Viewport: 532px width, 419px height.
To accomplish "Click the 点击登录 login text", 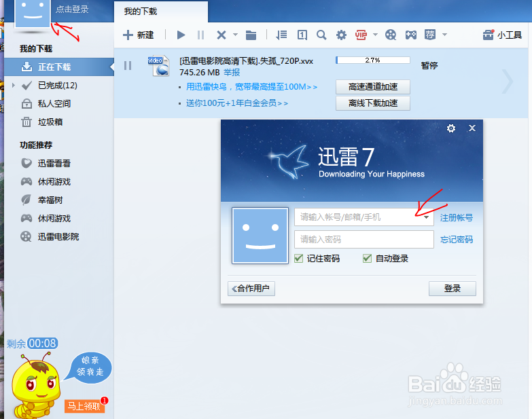I will 72,10.
